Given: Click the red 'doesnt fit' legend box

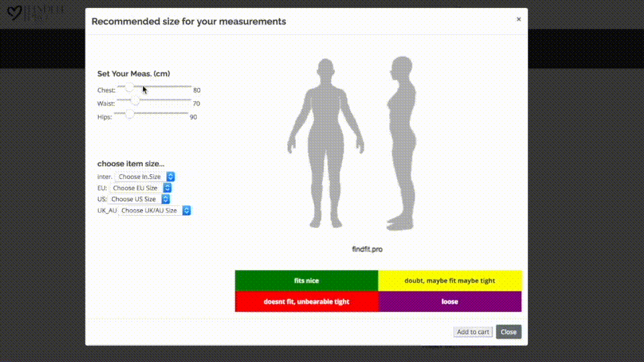Looking at the screenshot, I should (x=307, y=302).
